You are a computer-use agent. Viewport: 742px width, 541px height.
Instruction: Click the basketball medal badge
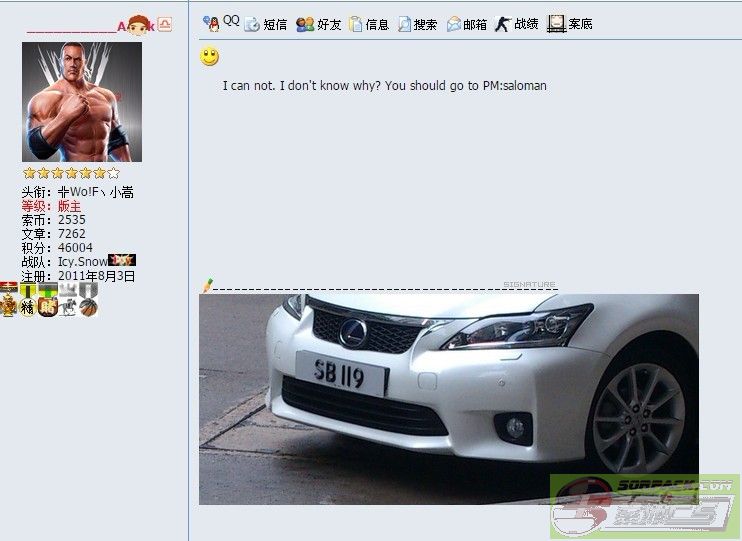pyautogui.click(x=89, y=308)
